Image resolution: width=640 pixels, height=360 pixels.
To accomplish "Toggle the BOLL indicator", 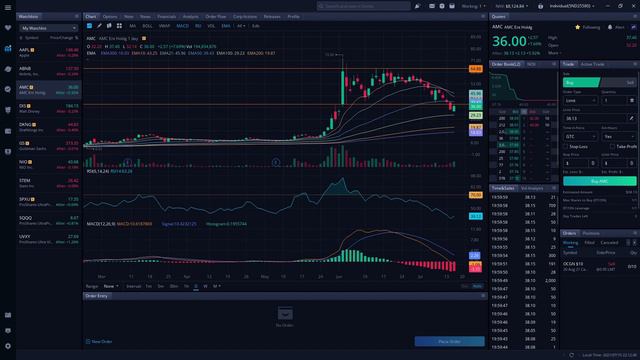I will click(x=147, y=26).
